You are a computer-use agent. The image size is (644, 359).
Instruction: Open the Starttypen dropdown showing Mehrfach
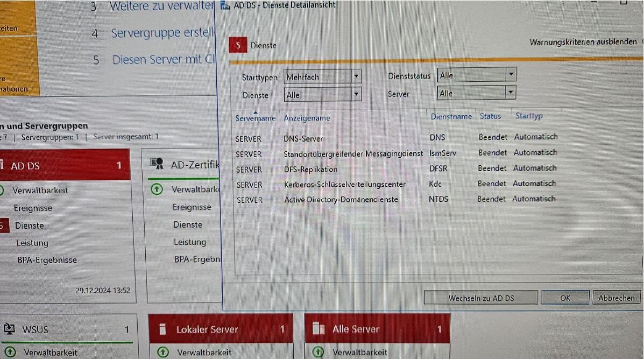pyautogui.click(x=322, y=76)
